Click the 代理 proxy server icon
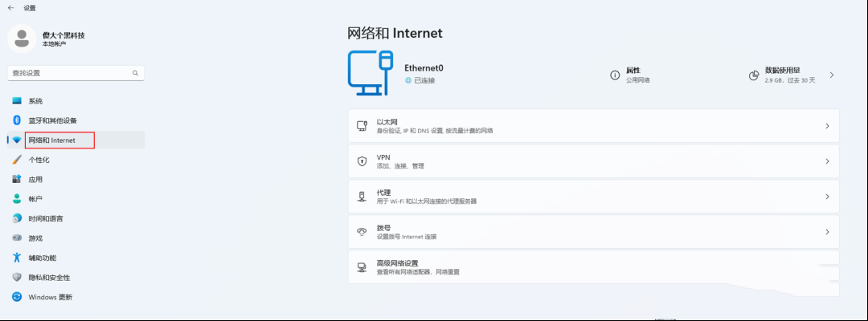This screenshot has height=321, width=868. tap(362, 197)
